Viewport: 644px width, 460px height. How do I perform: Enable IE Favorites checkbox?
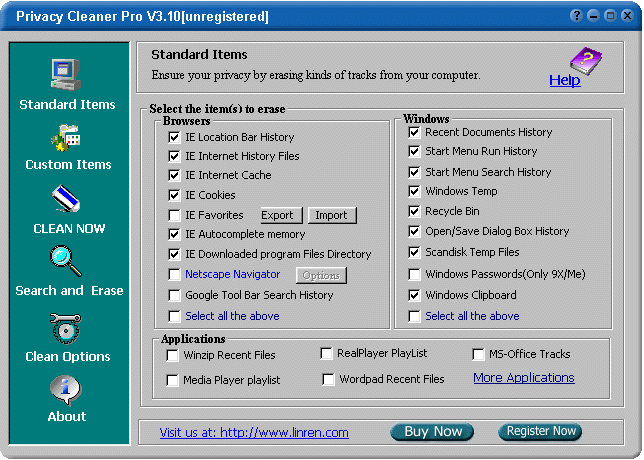(x=174, y=215)
